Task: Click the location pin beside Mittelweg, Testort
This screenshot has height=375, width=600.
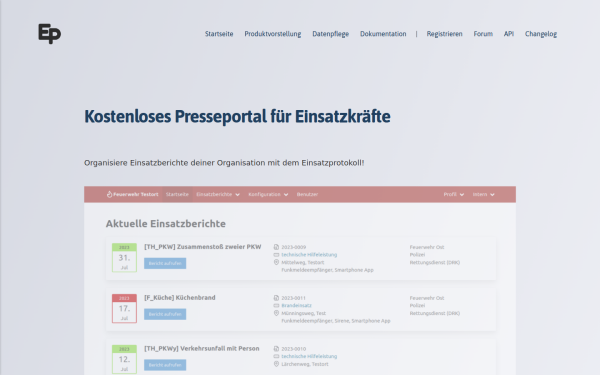Action: click(276, 262)
